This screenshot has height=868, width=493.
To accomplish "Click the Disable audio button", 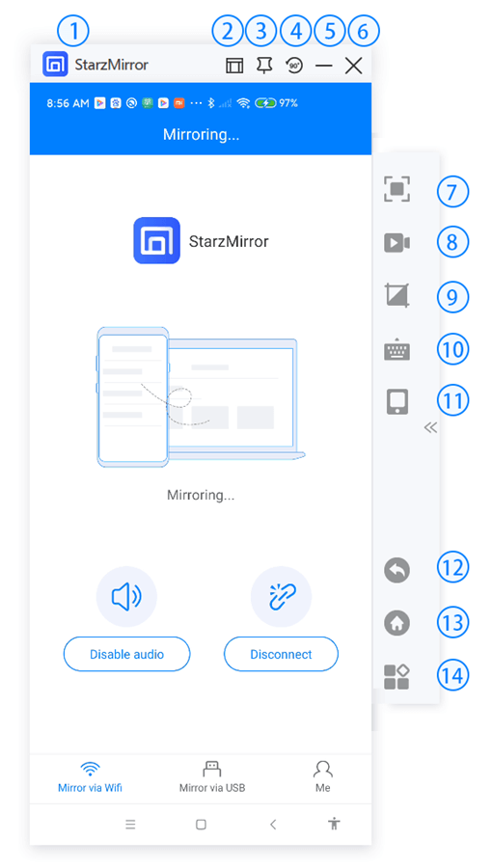I will (x=126, y=654).
